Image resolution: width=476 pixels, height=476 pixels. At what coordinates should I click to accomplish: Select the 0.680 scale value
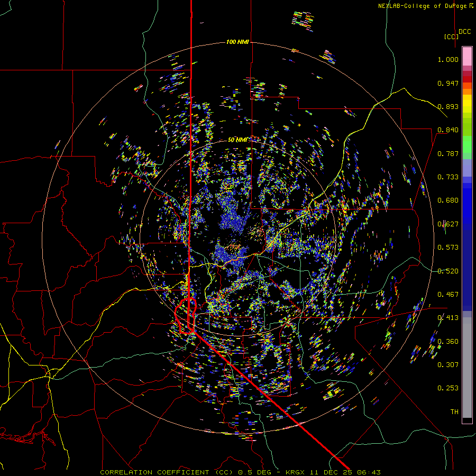pos(448,200)
